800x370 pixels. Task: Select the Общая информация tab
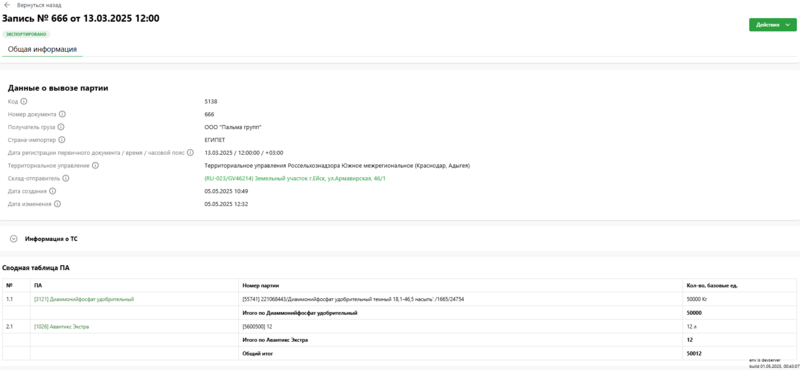point(42,50)
